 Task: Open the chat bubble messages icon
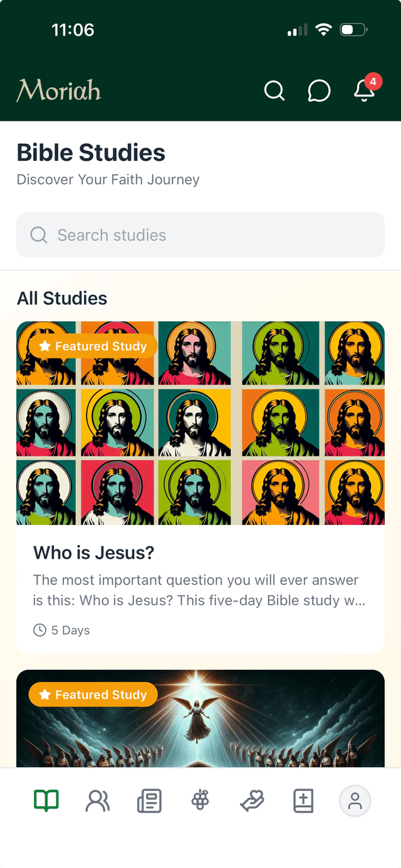320,91
